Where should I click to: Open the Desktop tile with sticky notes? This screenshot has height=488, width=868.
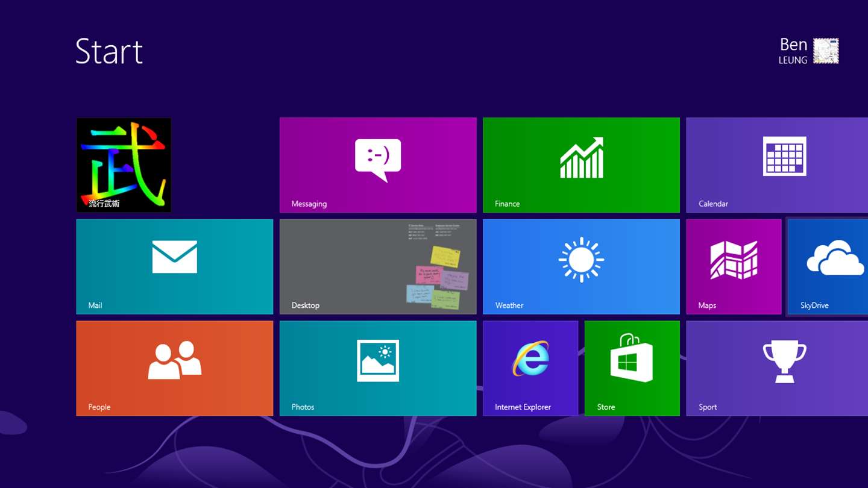378,266
